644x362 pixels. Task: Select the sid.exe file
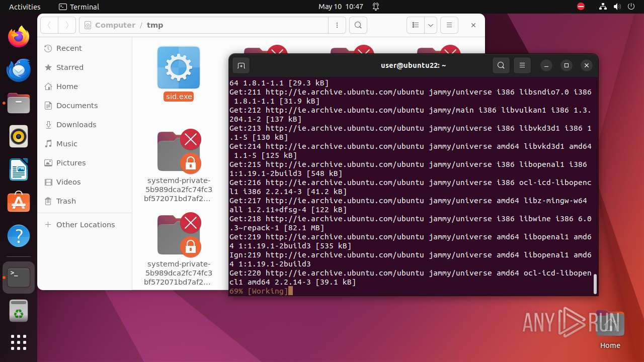tap(179, 74)
